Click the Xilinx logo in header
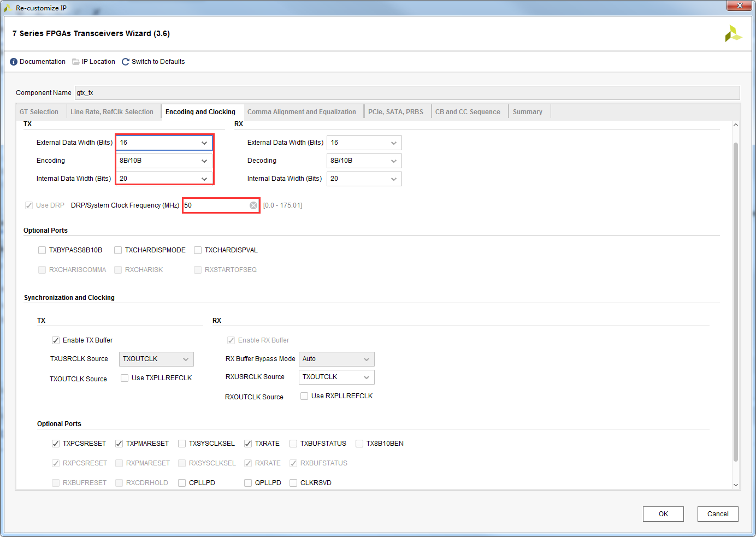 (x=733, y=33)
